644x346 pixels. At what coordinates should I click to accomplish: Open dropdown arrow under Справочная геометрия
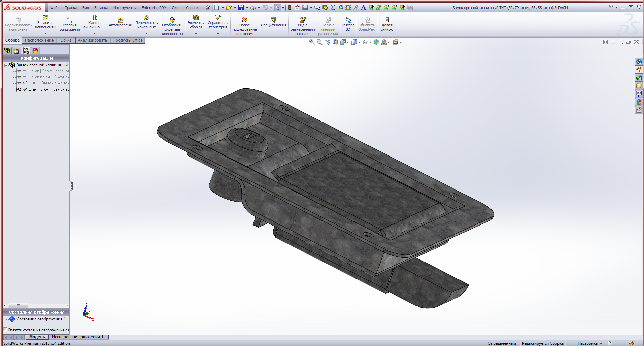point(218,34)
